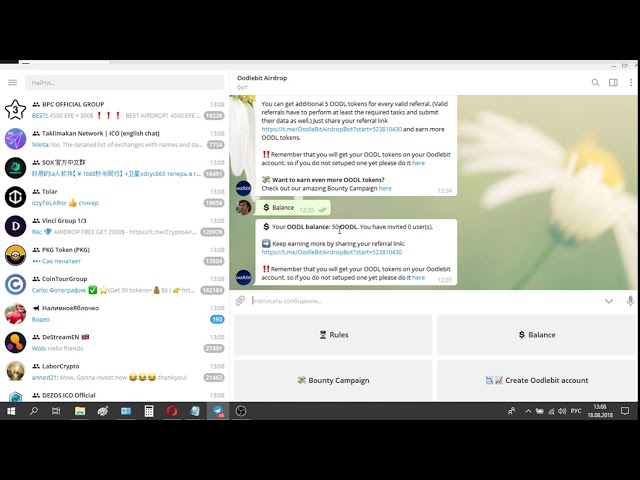This screenshot has width=640, height=480.
Task: Select the CoinTourGroup chat
Action: click(x=115, y=284)
